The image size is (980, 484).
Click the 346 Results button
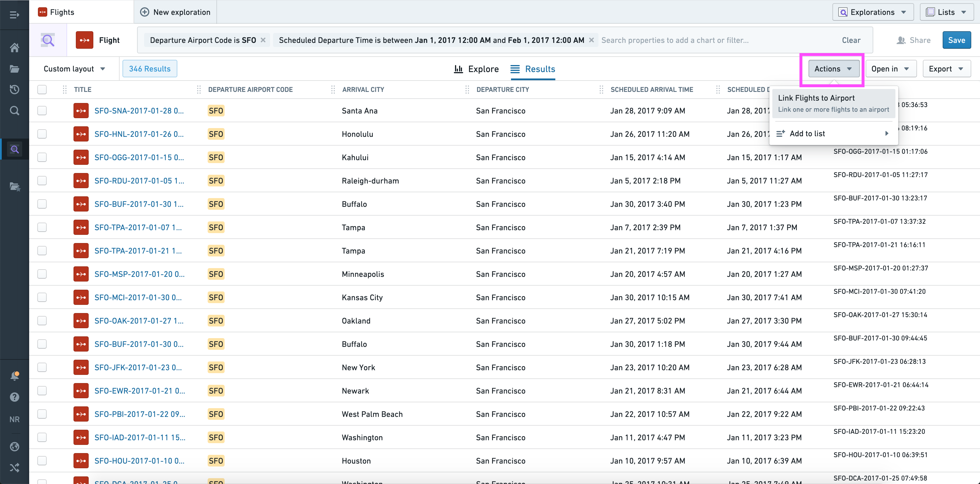(150, 69)
